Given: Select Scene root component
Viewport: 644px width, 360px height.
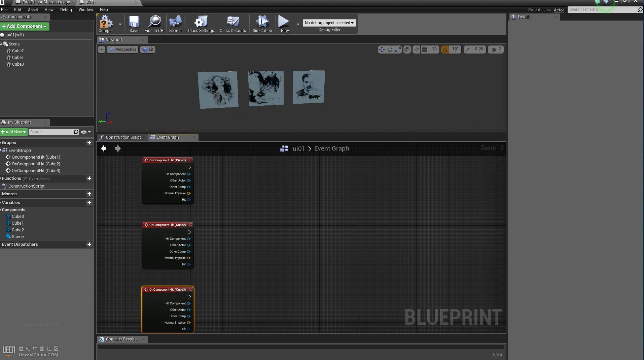Looking at the screenshot, I should coord(14,44).
